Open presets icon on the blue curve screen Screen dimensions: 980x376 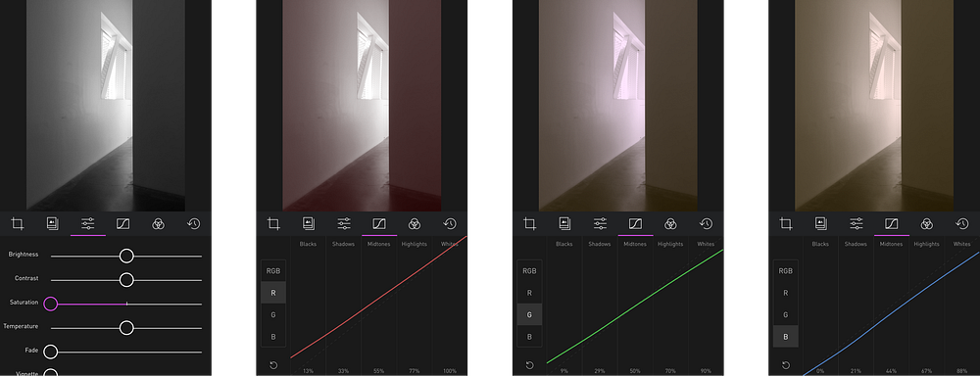click(820, 223)
